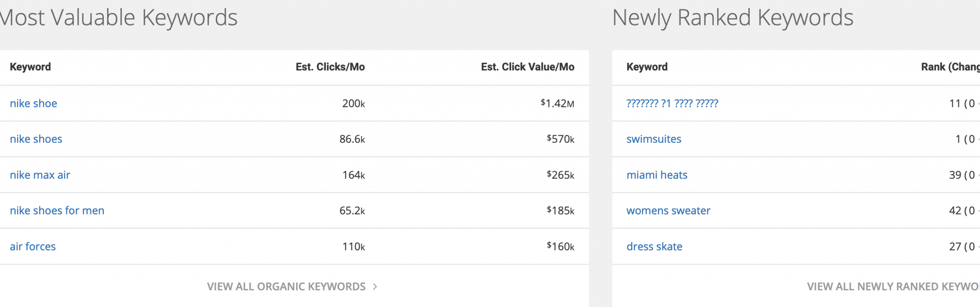
Task: Open the 'miami heats' keyword link
Action: 657,175
